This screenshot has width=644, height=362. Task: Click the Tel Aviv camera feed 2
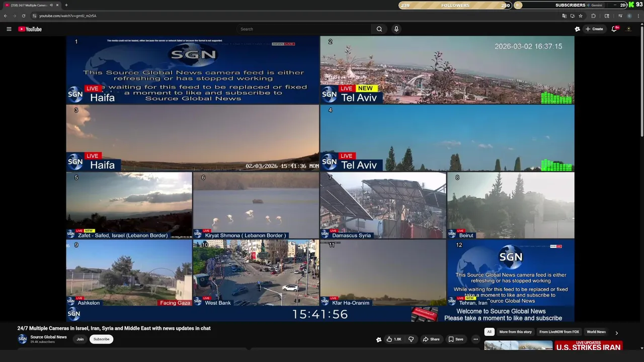(447, 70)
